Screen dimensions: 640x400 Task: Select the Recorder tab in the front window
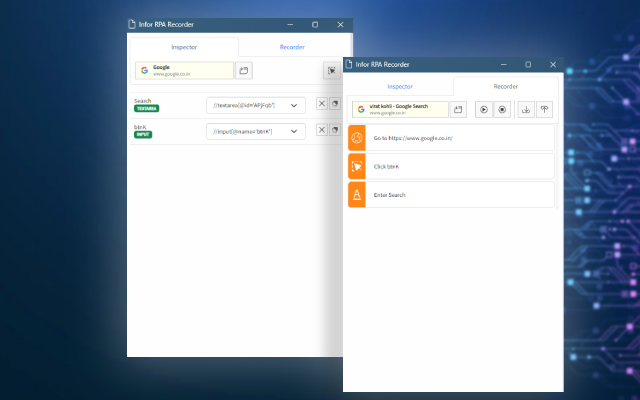pyautogui.click(x=506, y=87)
